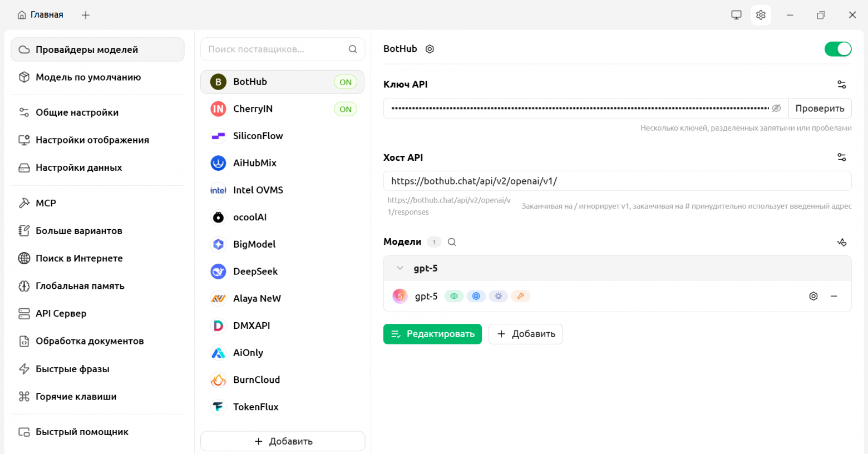This screenshot has width=868, height=454.
Task: Open the API key configuration sliders icon
Action: click(x=841, y=84)
